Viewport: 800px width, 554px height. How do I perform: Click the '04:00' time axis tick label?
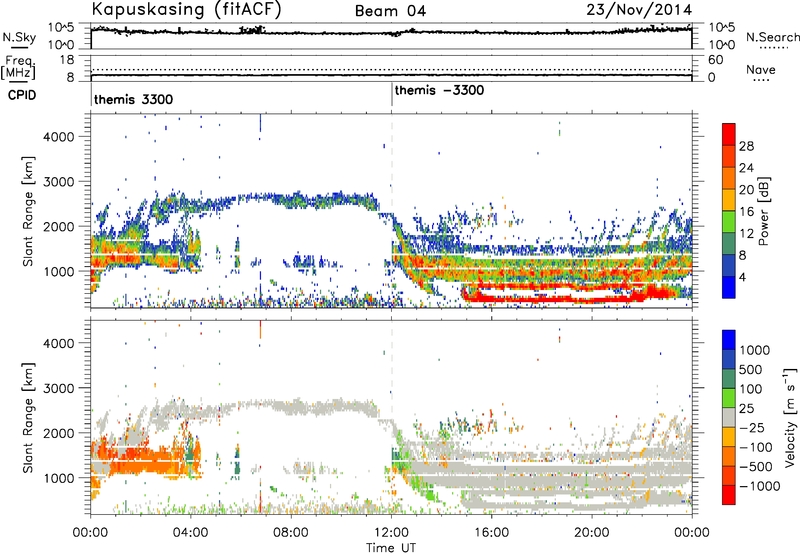coord(191,533)
